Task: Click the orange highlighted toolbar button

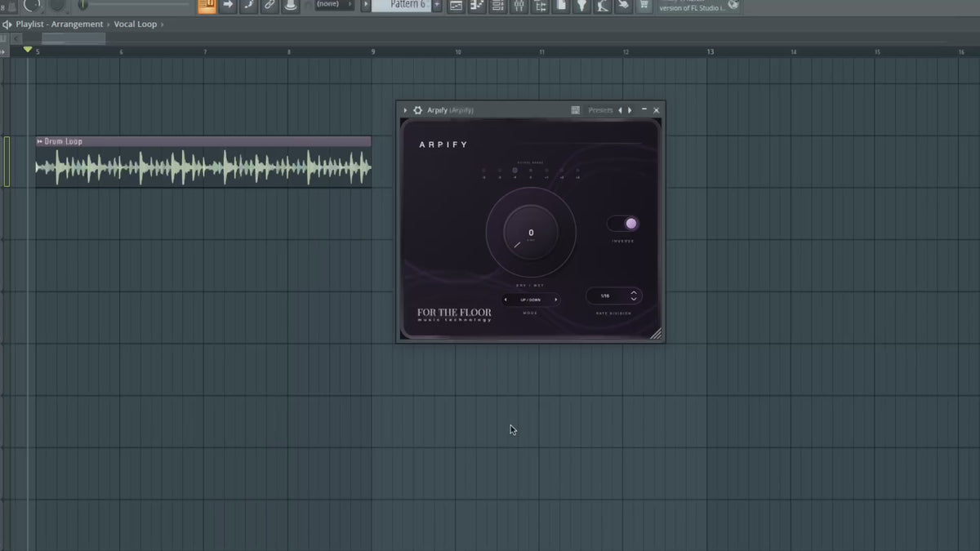Action: (x=207, y=6)
